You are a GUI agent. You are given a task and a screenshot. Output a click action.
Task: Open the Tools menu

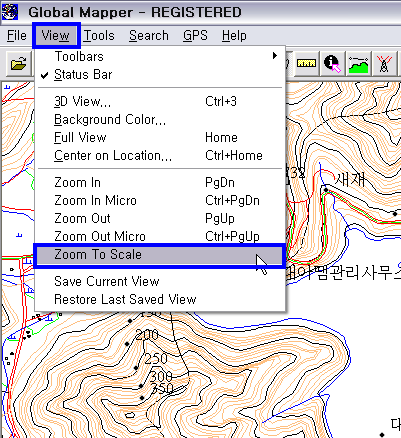tap(99, 35)
